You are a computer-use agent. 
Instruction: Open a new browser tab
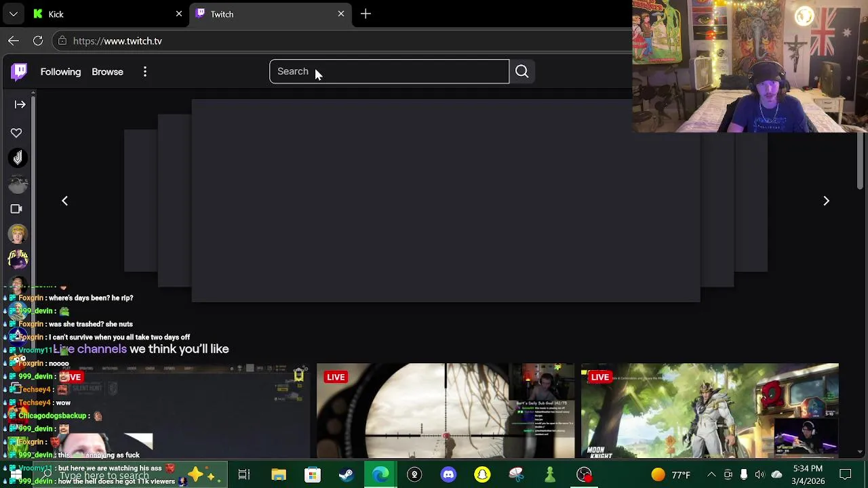[x=366, y=14]
